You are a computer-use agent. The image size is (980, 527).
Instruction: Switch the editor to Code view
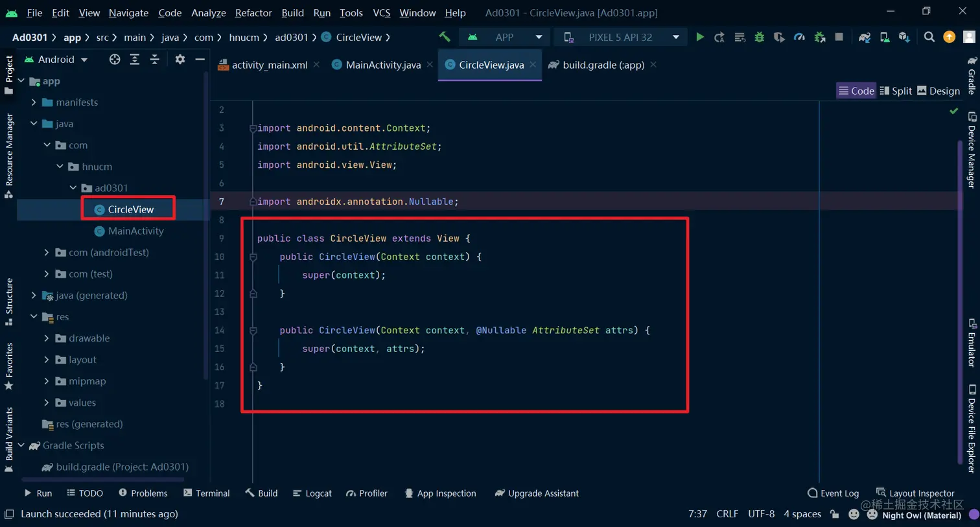click(x=856, y=91)
